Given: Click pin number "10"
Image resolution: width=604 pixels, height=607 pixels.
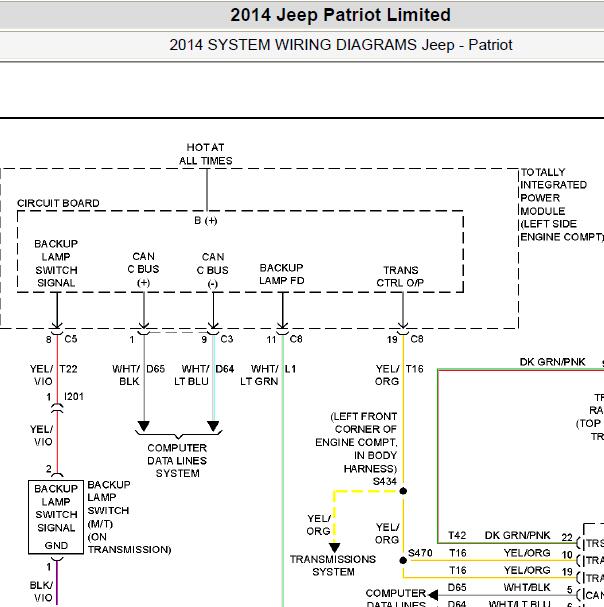Looking at the screenshot, I should 567,555.
